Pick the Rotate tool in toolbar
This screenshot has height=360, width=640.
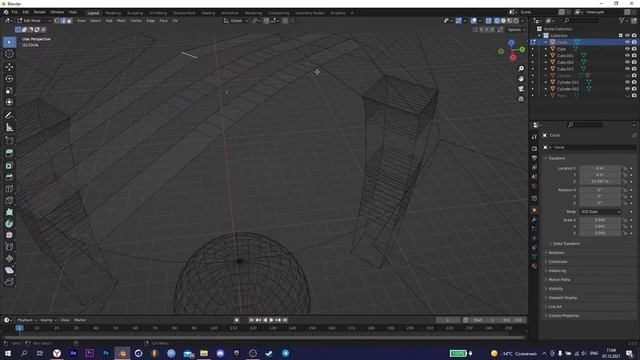[x=9, y=78]
